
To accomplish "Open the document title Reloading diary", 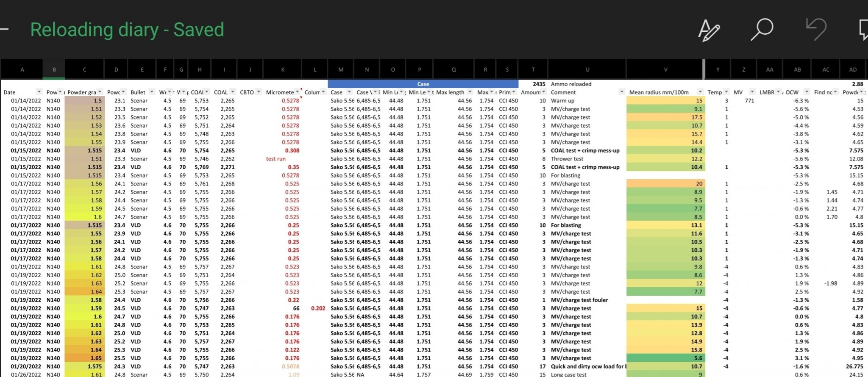I will (x=127, y=30).
